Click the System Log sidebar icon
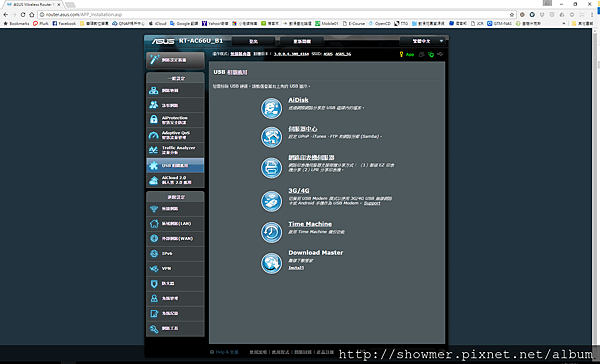This screenshot has width=600, height=364. point(154,313)
